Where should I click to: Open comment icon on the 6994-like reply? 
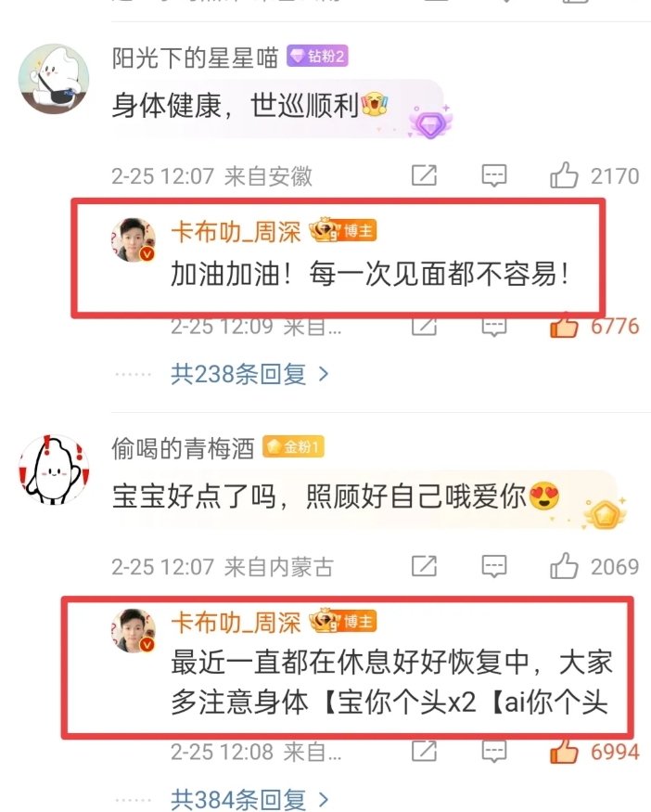point(494,752)
